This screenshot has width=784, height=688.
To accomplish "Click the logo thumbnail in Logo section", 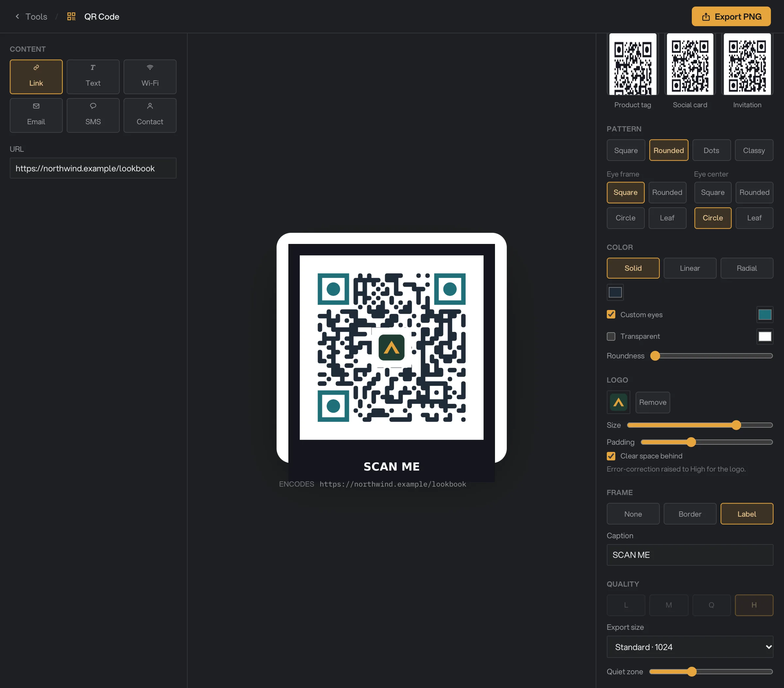I will point(618,402).
